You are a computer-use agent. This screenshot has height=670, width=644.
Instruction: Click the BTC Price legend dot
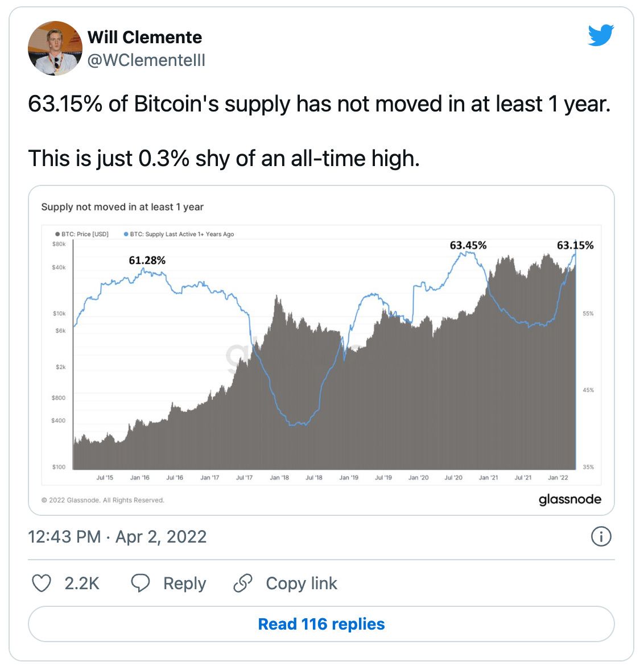pyautogui.click(x=58, y=234)
